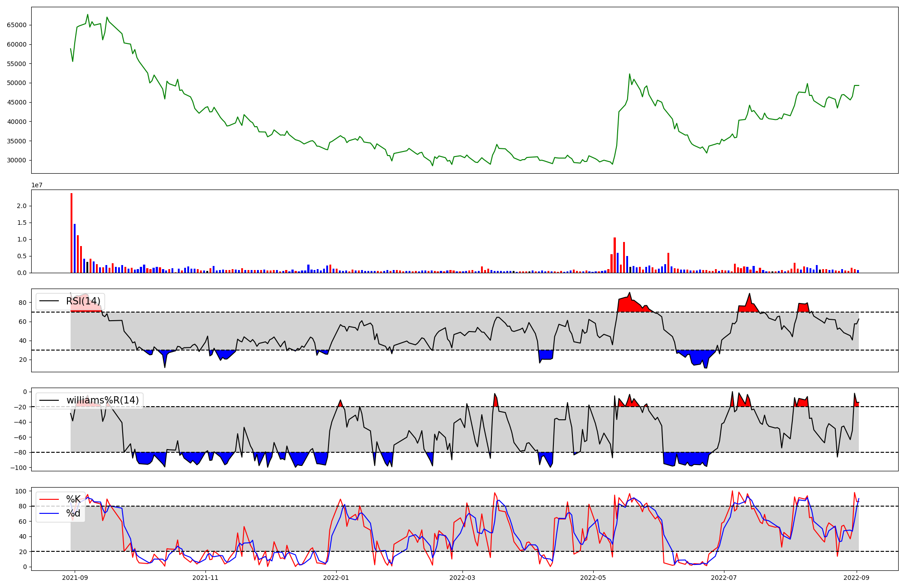The image size is (905, 588).
Task: Click the 2021-11 x-axis date label
Action: 206,578
